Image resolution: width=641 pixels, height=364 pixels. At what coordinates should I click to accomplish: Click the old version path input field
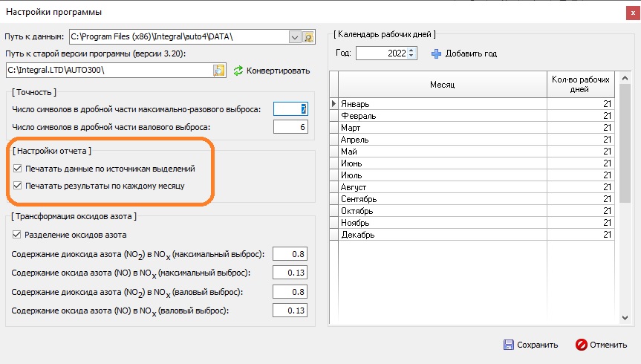[108, 71]
